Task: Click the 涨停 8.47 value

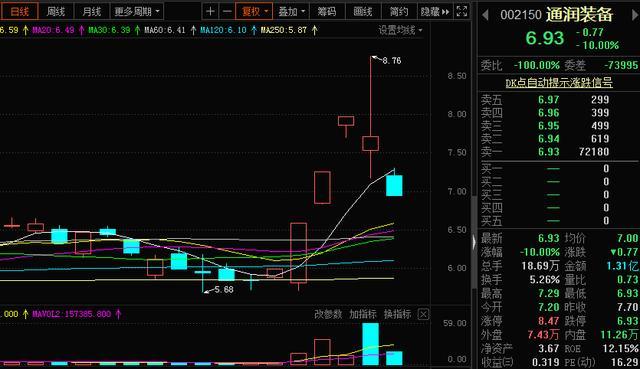Action: point(549,321)
